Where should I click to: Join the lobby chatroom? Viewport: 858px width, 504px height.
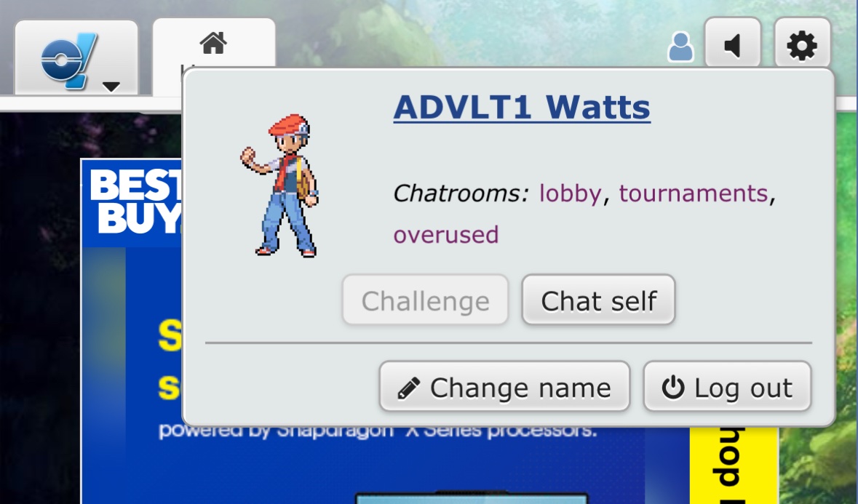[x=570, y=193]
